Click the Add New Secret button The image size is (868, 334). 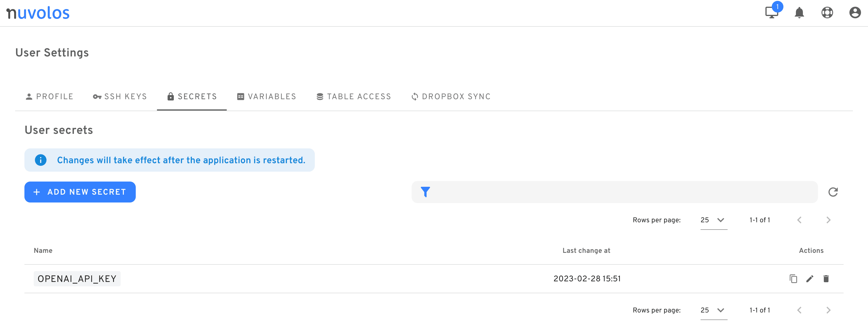[x=80, y=192]
